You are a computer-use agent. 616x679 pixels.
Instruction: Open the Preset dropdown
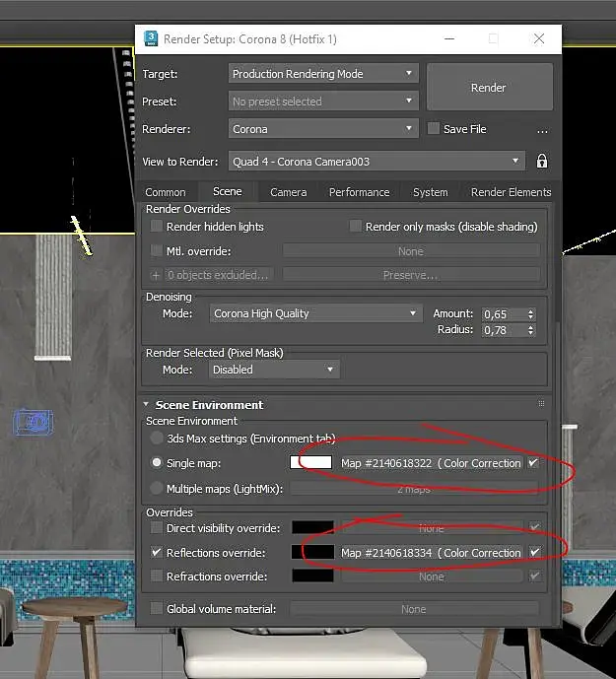click(323, 102)
